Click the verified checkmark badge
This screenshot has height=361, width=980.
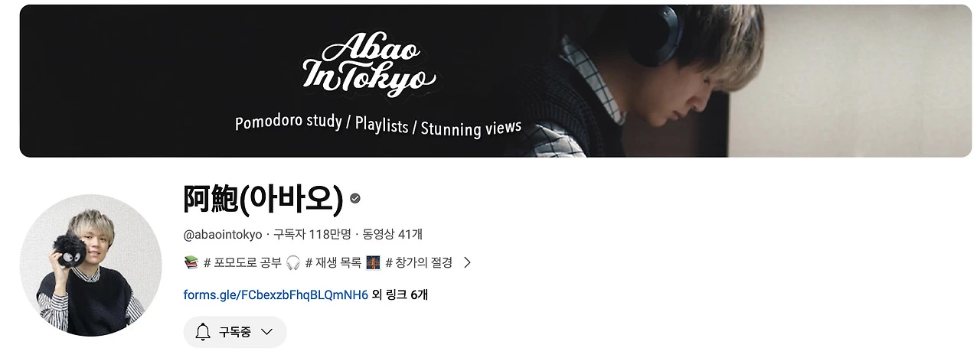355,198
